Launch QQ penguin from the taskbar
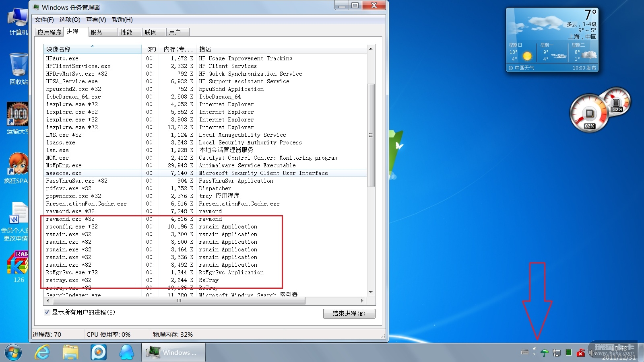644x362 pixels. pyautogui.click(x=127, y=352)
